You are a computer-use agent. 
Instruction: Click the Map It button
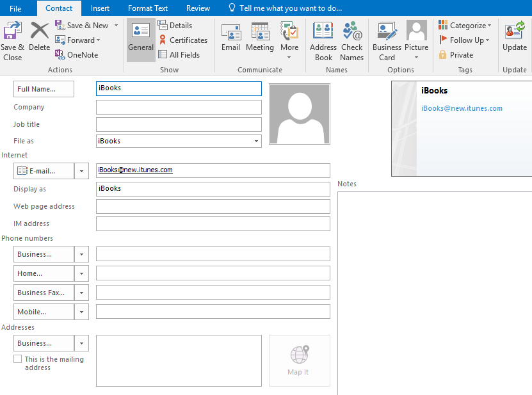click(300, 360)
